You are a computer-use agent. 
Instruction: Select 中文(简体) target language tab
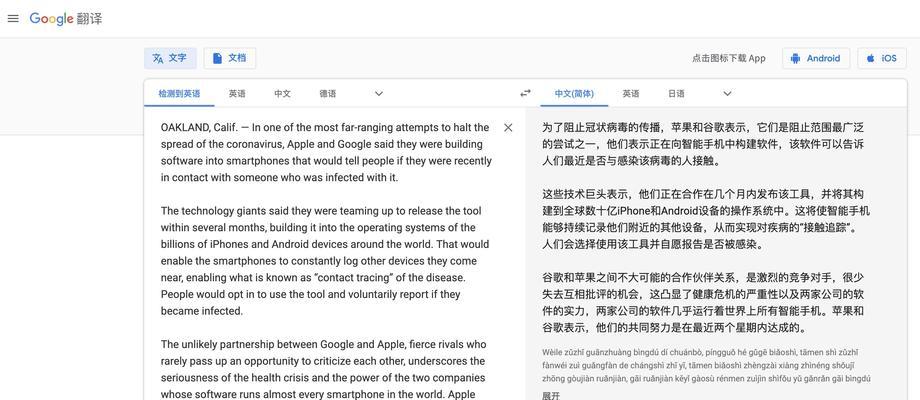pos(574,94)
